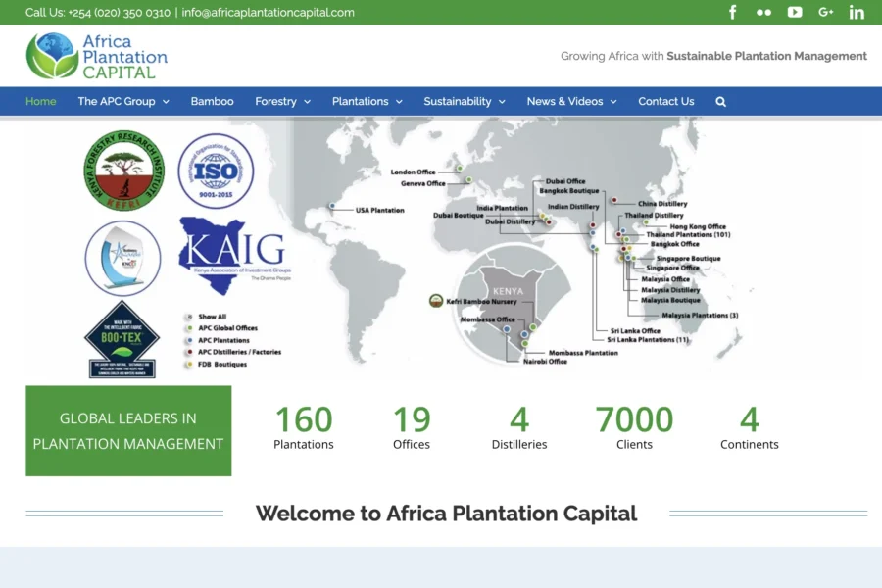Click the USA Plantation map marker
The height and width of the screenshot is (588, 882).
tap(332, 206)
